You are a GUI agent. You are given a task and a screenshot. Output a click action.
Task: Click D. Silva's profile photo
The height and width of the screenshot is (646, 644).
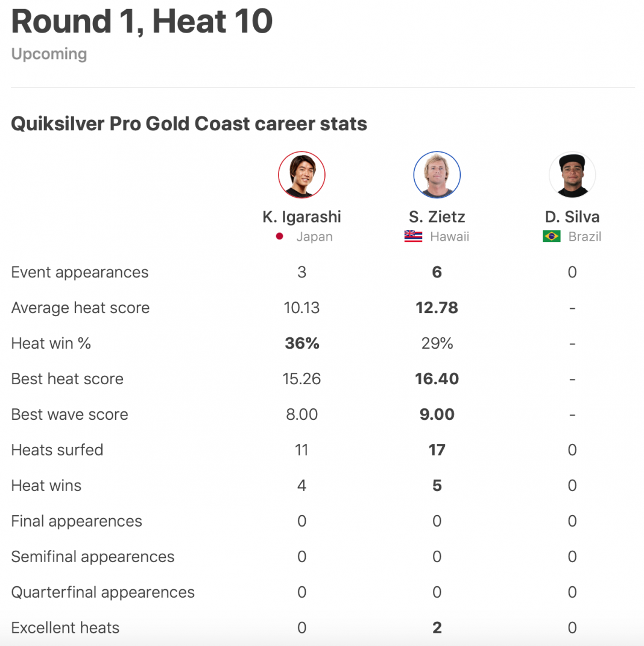(572, 175)
